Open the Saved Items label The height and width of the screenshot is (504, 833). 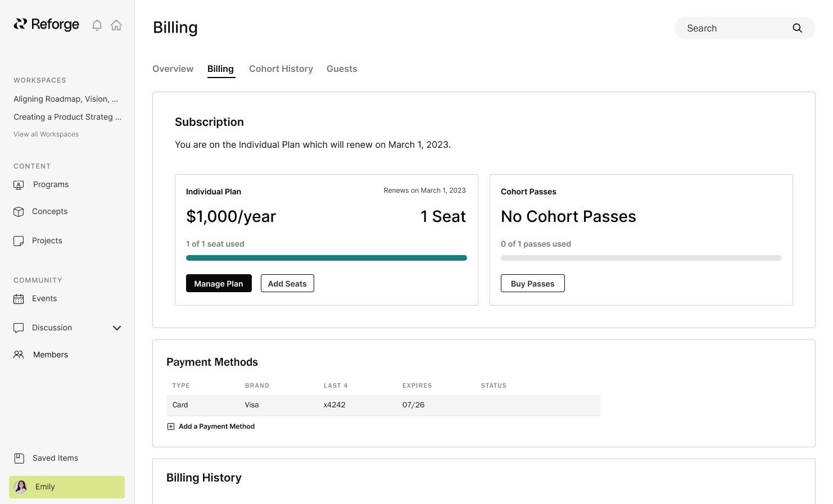pos(55,458)
